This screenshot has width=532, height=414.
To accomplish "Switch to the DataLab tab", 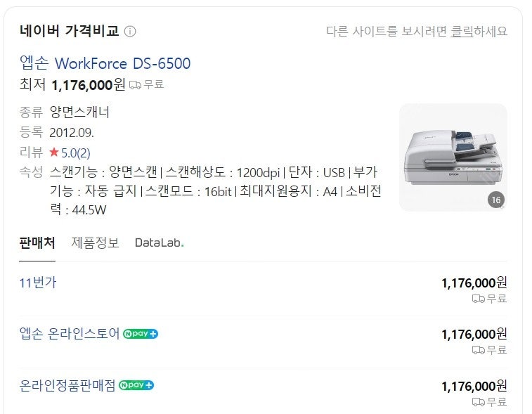I will coord(159,243).
